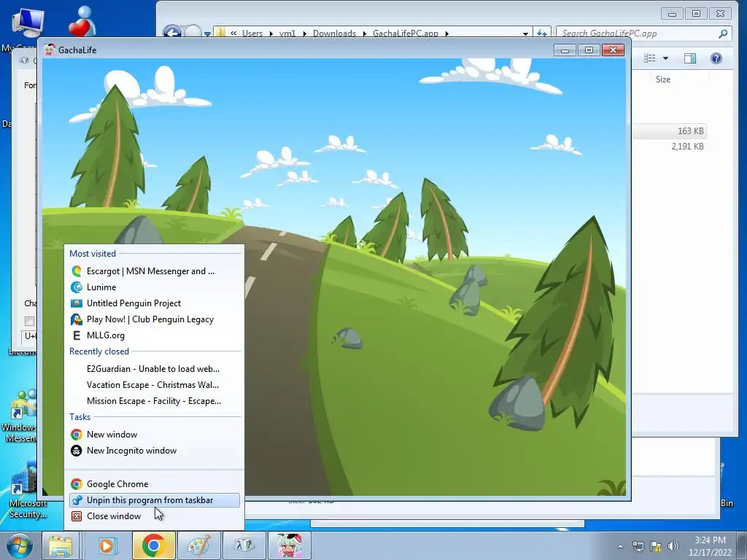Viewport: 747px width, 560px height.
Task: Select Close window in jump list
Action: 155,516
